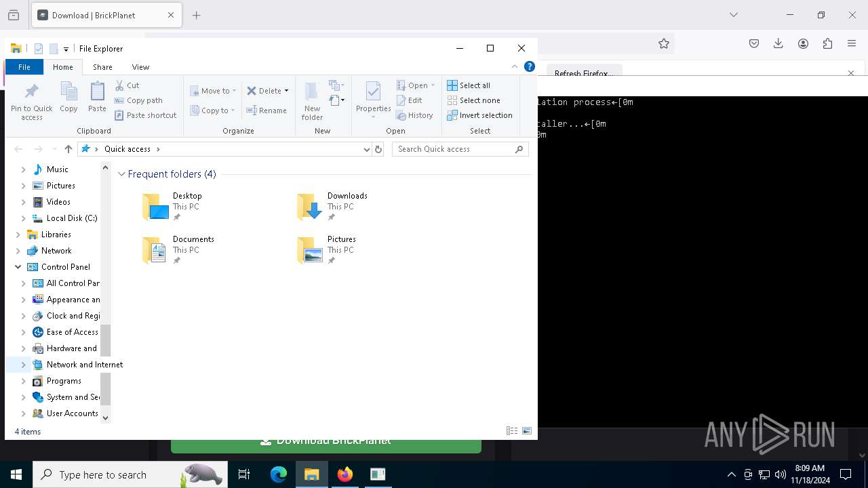Click the Cut scissors command
The height and width of the screenshot is (488, 868).
click(127, 85)
